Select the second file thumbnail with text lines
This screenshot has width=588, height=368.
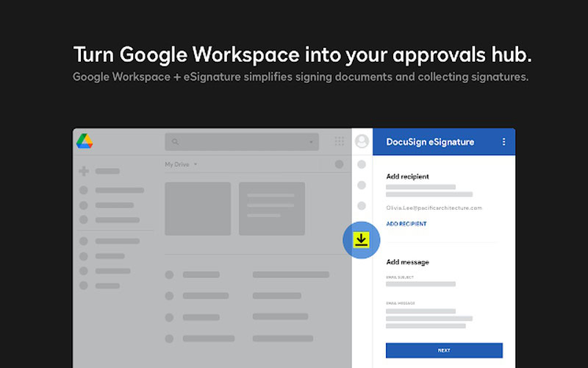click(x=271, y=208)
